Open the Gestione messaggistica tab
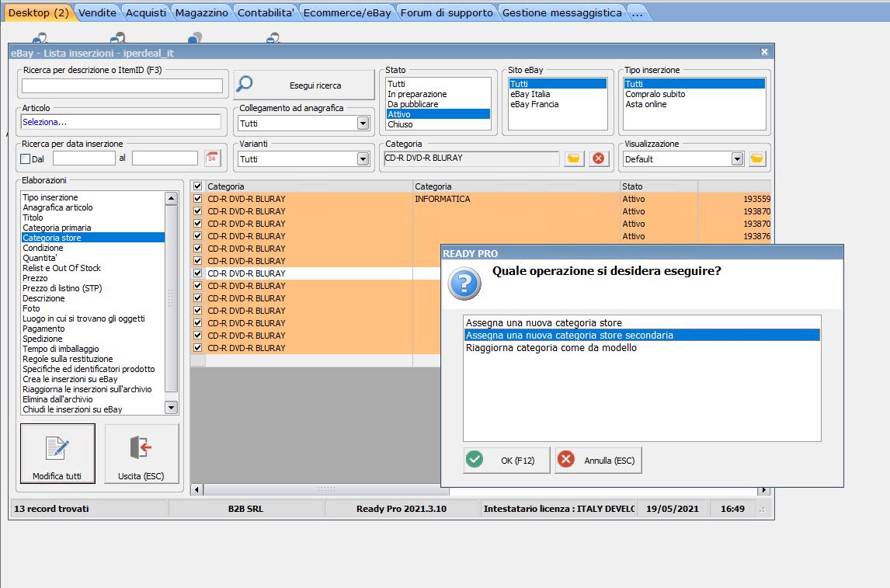 pyautogui.click(x=562, y=12)
